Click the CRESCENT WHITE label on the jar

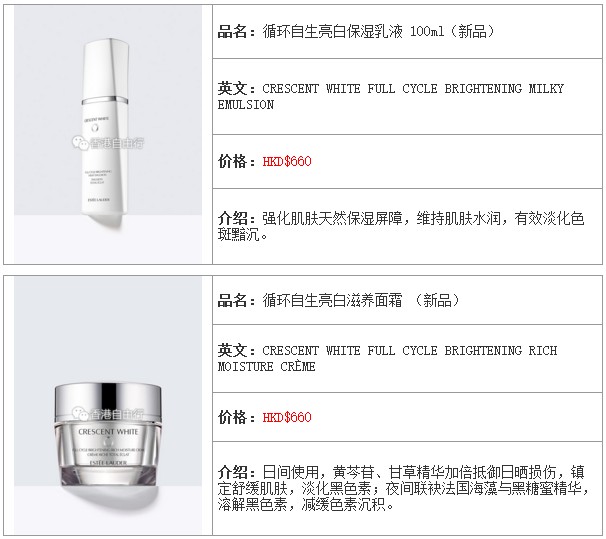point(108,432)
